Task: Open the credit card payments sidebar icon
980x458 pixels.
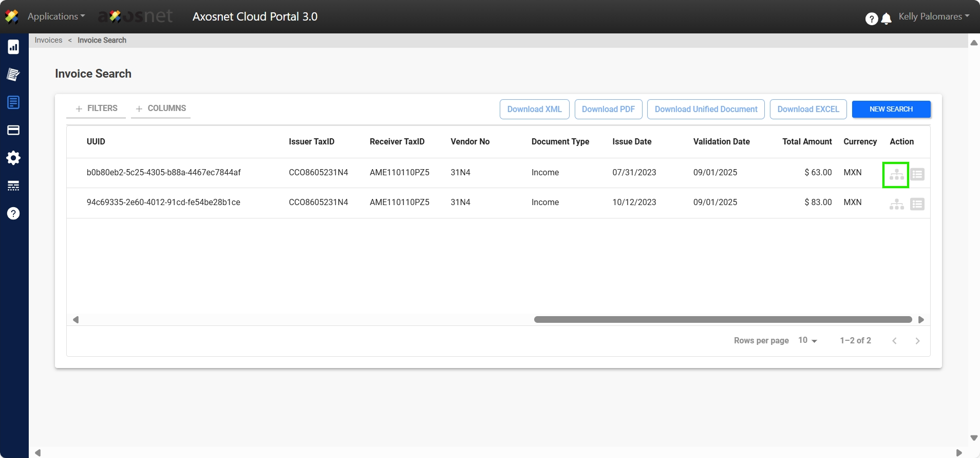Action: pos(13,131)
